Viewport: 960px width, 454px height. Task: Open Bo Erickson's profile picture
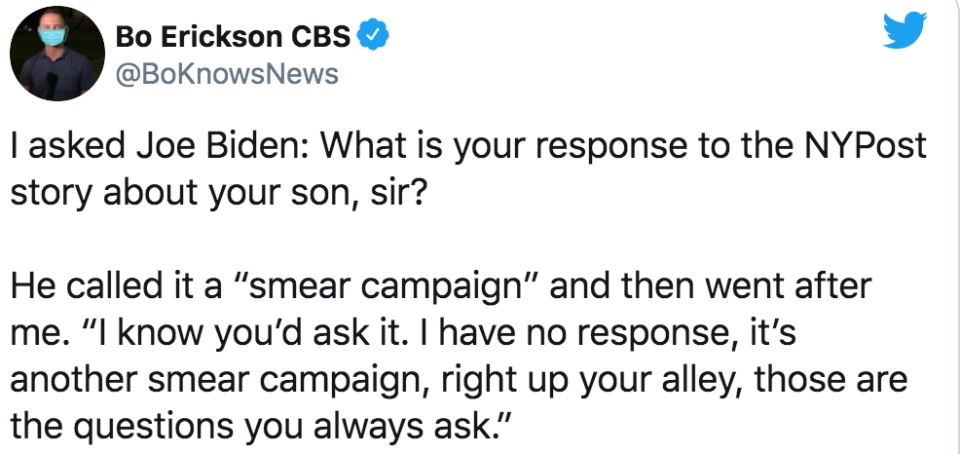click(57, 54)
